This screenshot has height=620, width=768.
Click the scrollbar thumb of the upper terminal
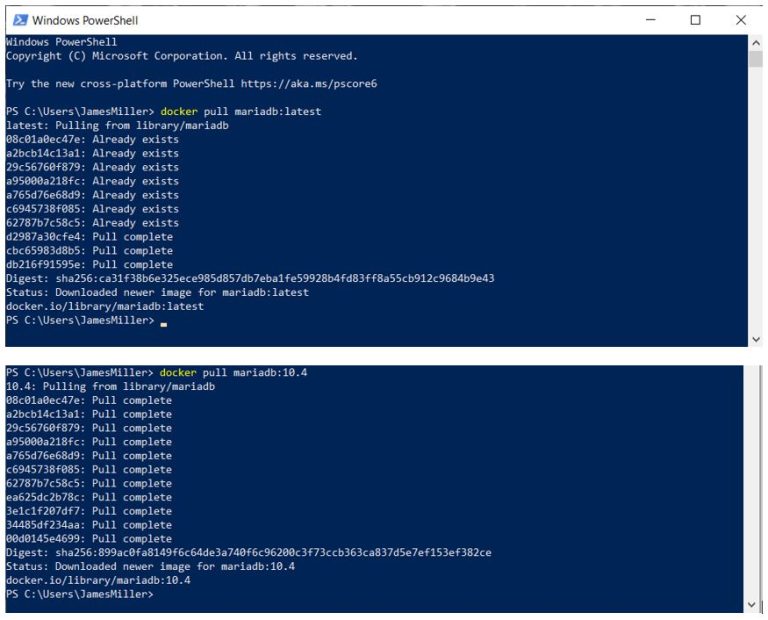point(755,59)
